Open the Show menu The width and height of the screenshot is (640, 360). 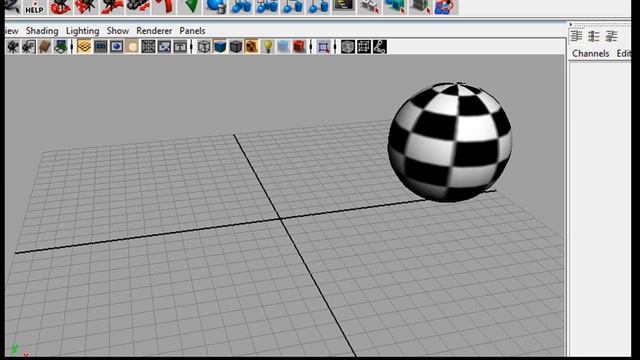[x=118, y=31]
